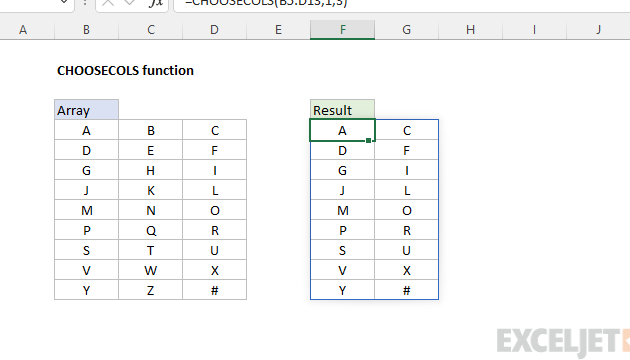Select cell 'I' in the Result range
Screen dimensions: 630x360
(x=407, y=170)
